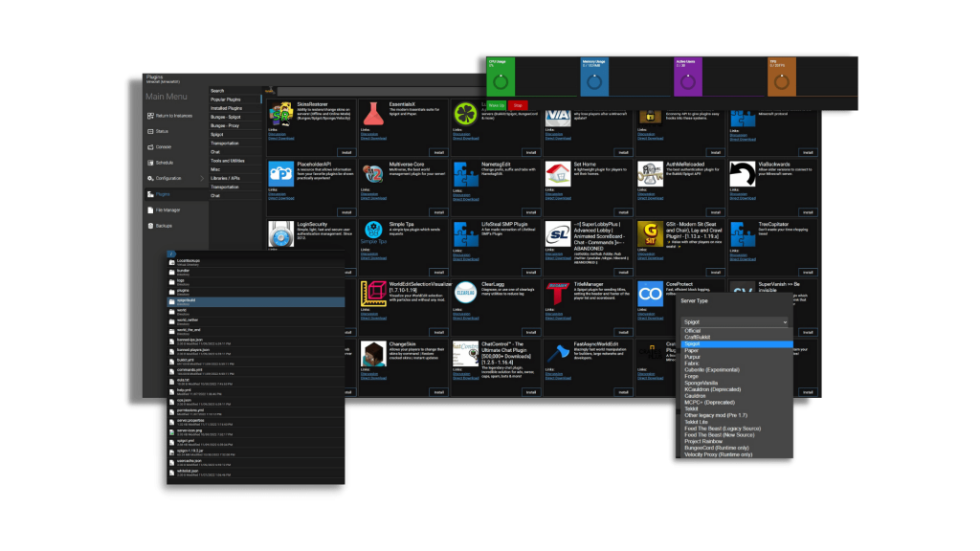Click the CoreProtect CO plugin icon
980x551 pixels.
(650, 294)
